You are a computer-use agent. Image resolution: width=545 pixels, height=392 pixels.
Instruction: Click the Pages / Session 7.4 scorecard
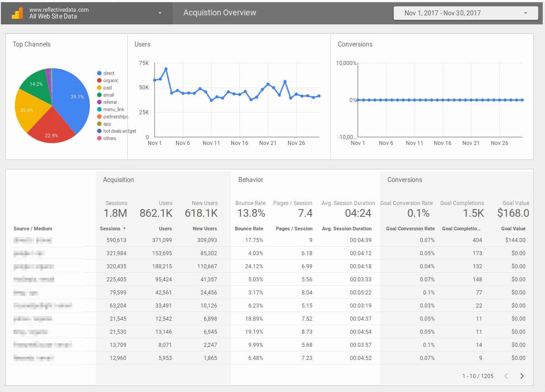pos(292,209)
